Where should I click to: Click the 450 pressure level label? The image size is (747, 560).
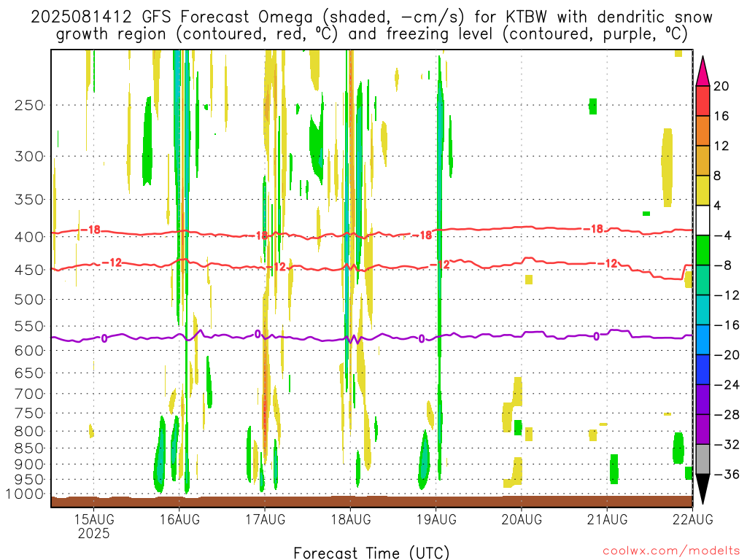tap(29, 270)
